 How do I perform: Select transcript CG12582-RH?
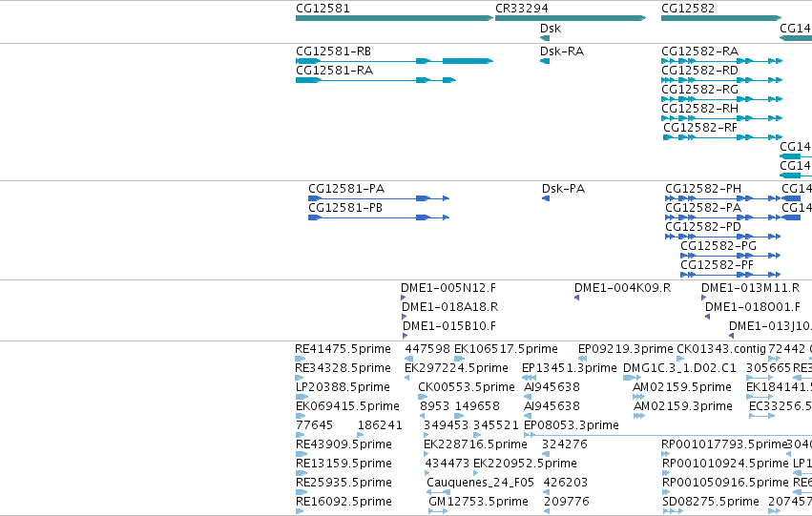pyautogui.click(x=722, y=118)
